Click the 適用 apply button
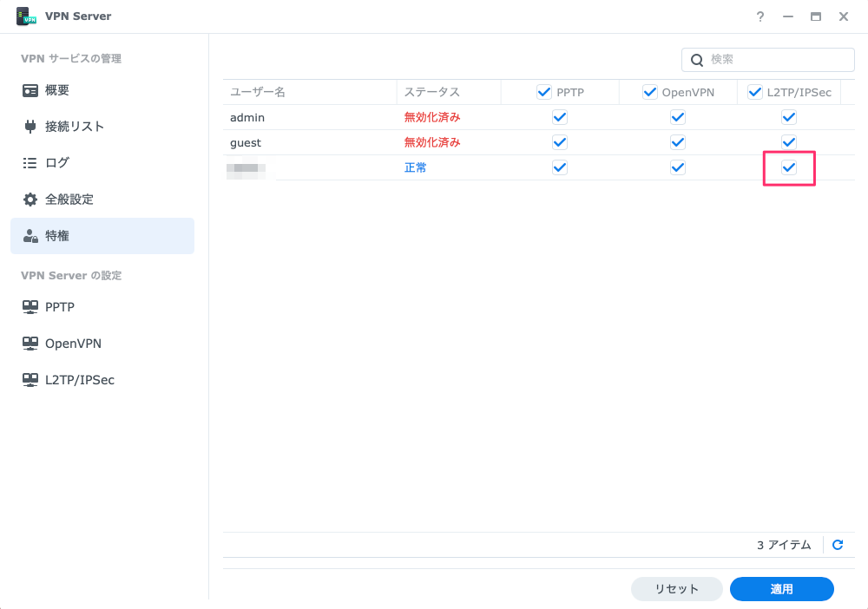Viewport: 868px width, 609px height. pyautogui.click(x=781, y=589)
